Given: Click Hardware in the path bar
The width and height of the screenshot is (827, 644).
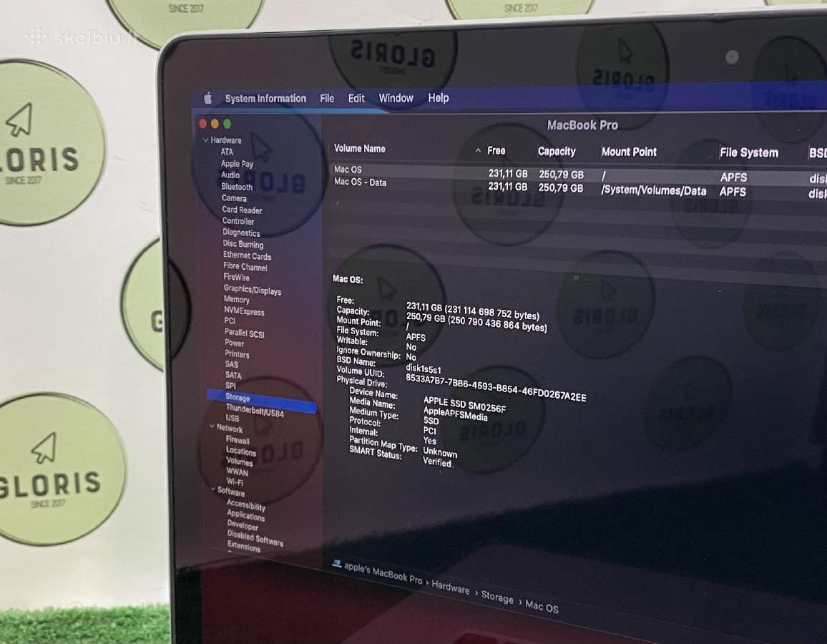Looking at the screenshot, I should point(451,587).
